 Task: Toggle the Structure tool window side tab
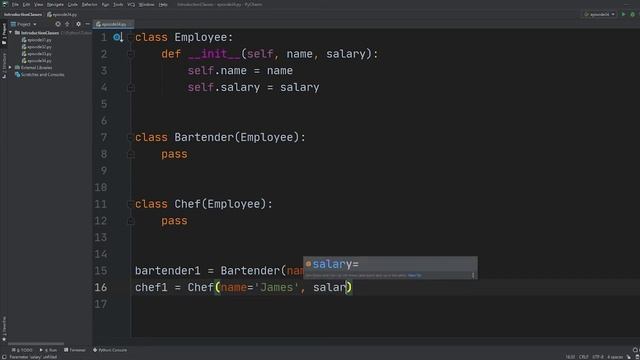tap(4, 65)
